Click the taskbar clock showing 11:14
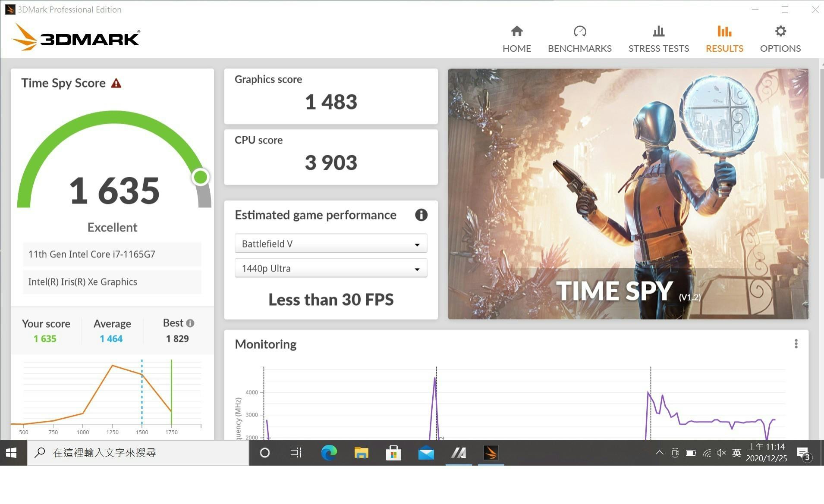 tap(766, 453)
